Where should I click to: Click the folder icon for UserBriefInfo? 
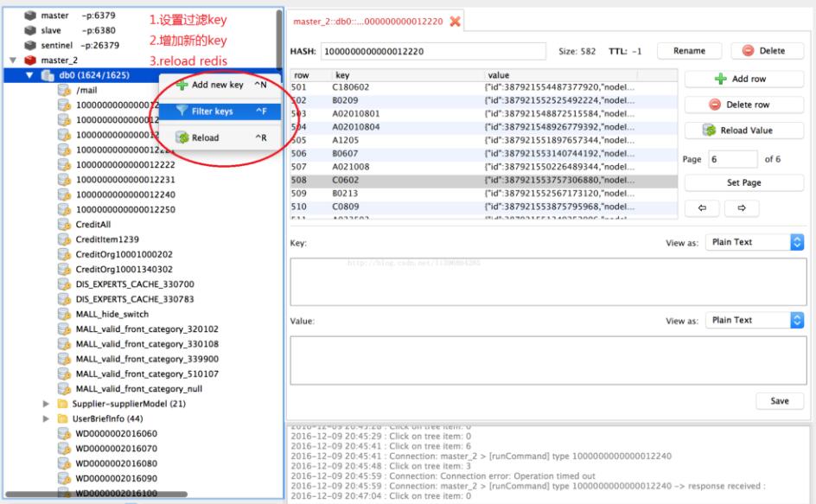tap(64, 418)
